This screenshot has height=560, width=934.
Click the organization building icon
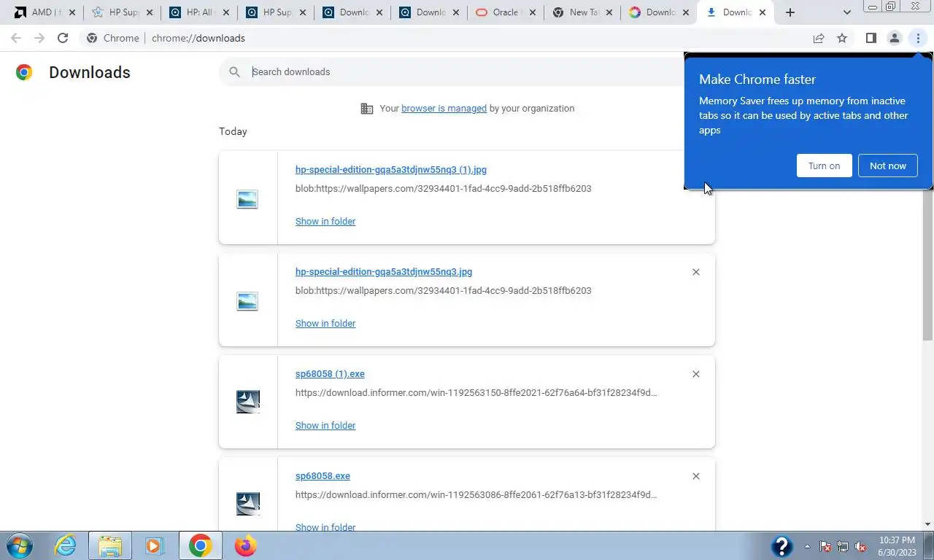click(367, 109)
